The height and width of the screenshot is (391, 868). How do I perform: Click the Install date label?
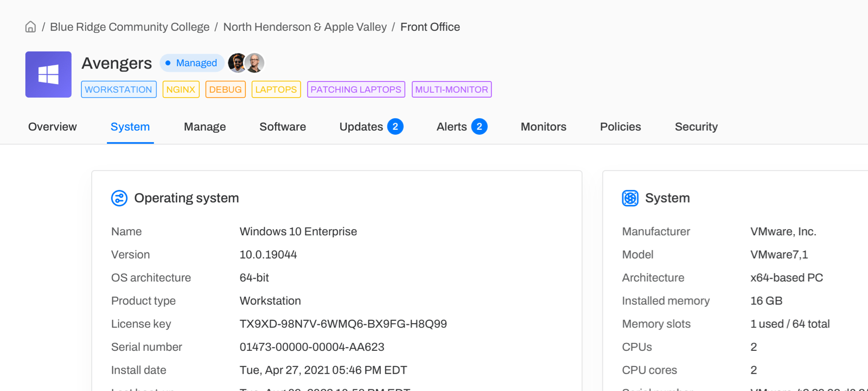coord(139,370)
